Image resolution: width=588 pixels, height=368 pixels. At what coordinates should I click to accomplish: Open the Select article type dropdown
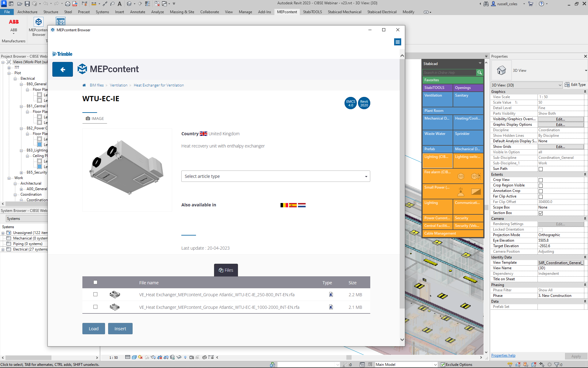[x=276, y=176]
